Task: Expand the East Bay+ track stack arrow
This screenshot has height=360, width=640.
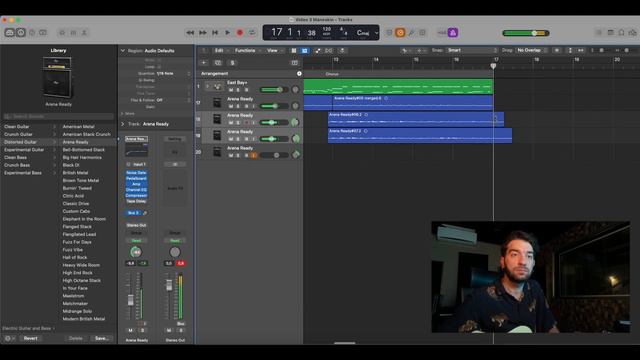Action: coord(207,86)
